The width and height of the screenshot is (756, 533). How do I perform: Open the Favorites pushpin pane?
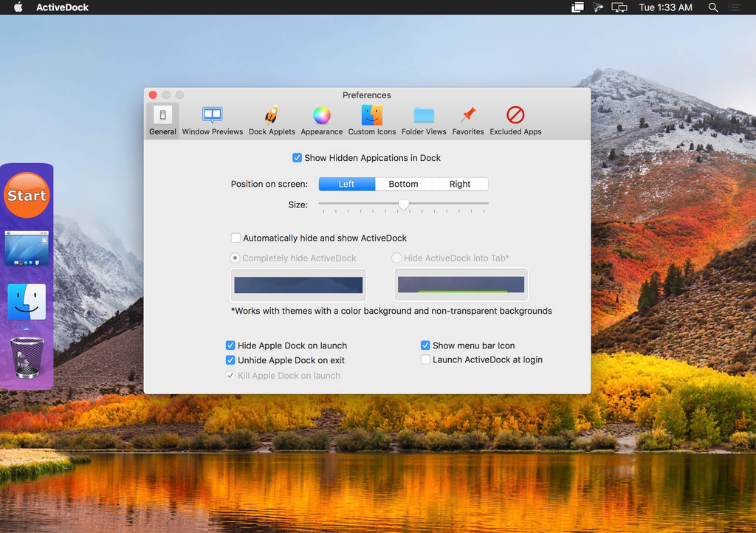click(468, 120)
